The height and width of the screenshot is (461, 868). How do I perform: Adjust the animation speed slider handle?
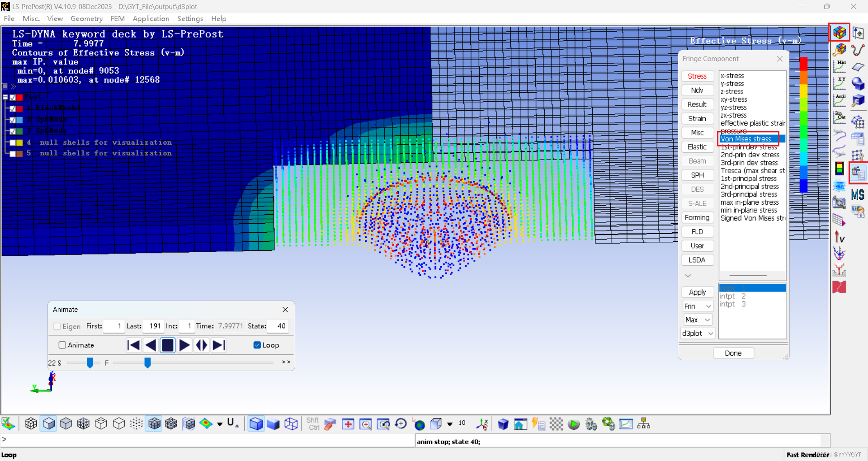point(90,362)
